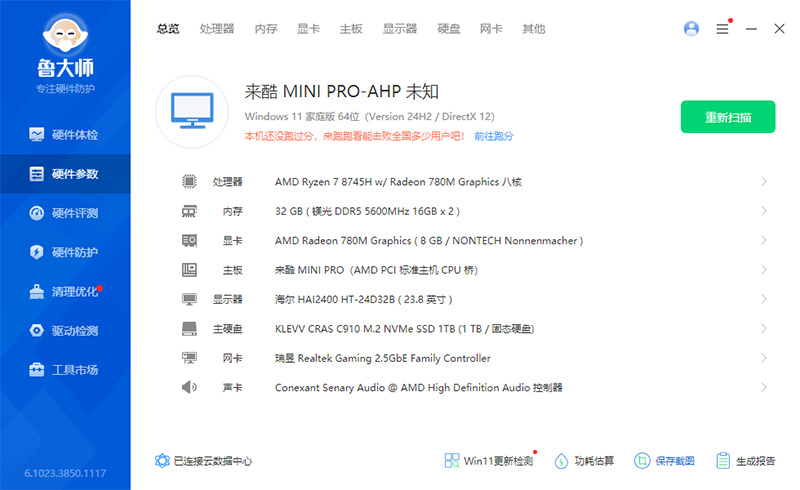Close the 鲁大师 window

pyautogui.click(x=779, y=29)
